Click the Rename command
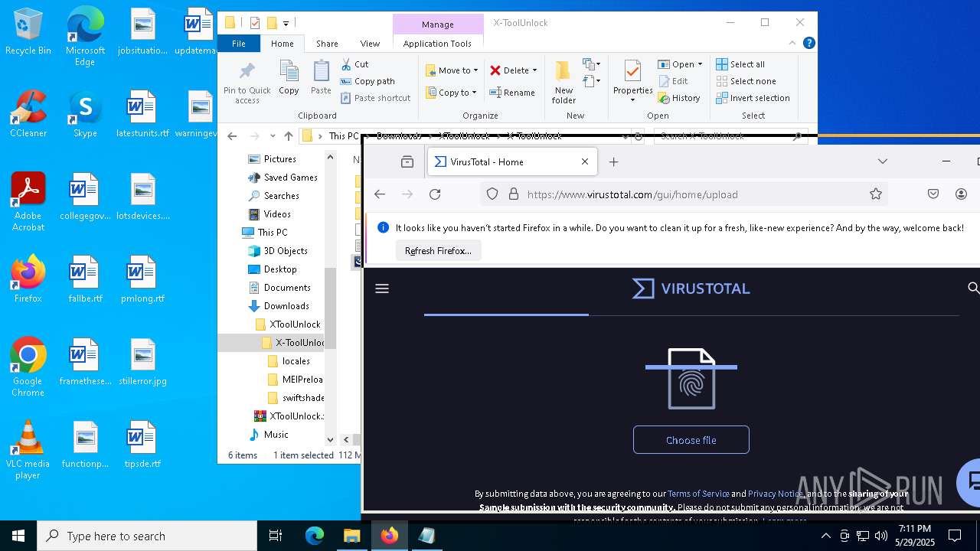This screenshot has height=551, width=980. coord(512,93)
